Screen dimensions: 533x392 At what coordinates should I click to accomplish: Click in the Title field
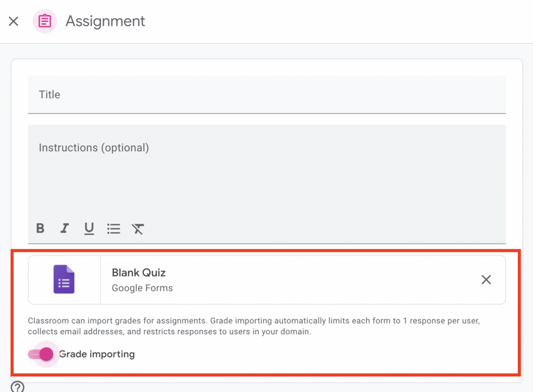point(266,95)
